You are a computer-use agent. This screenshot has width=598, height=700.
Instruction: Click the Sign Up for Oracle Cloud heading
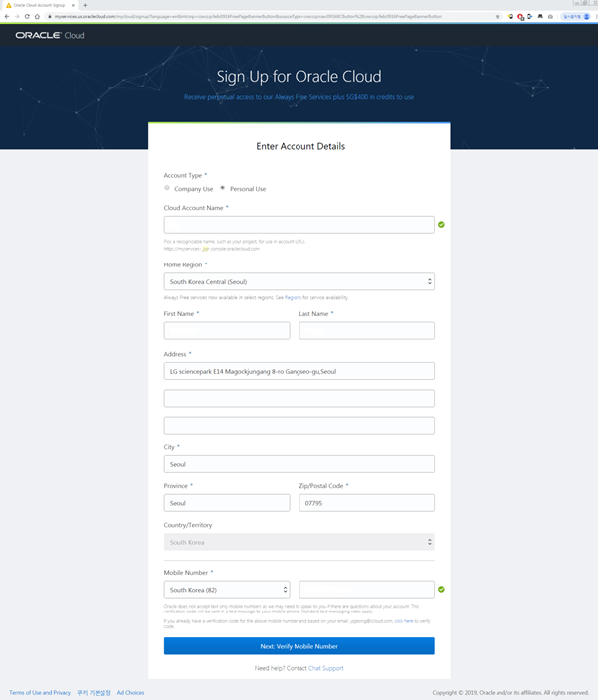299,77
